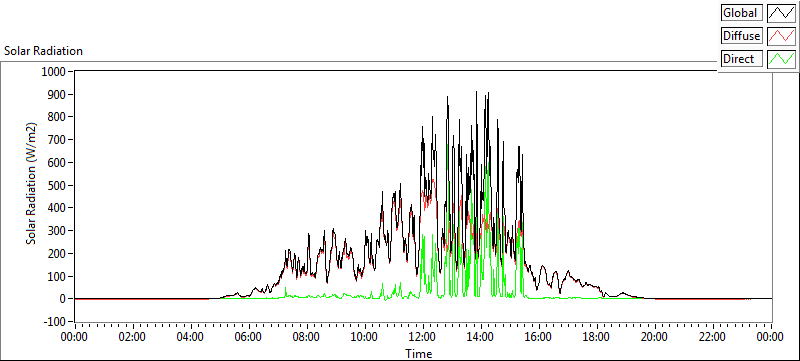Open the Direct green line style icon
Image resolution: width=800 pixels, height=361 pixels.
[782, 59]
